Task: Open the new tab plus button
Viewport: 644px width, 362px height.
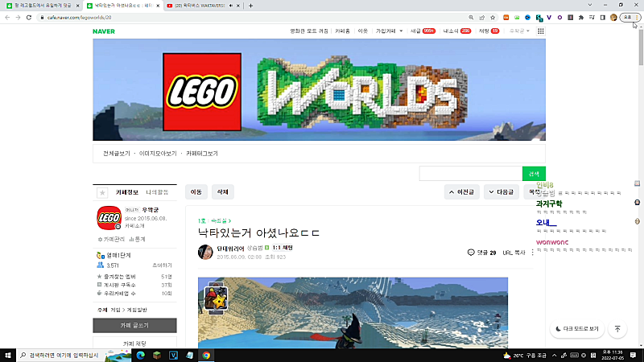Action: (250, 6)
